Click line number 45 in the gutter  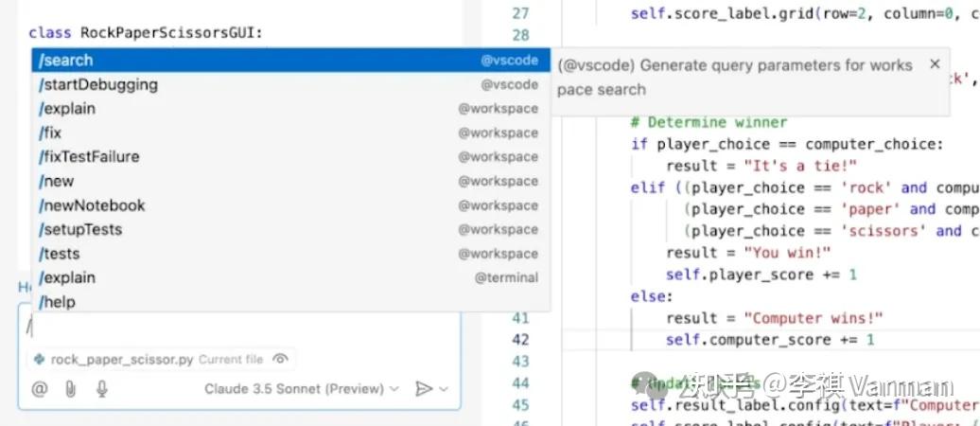(x=520, y=405)
